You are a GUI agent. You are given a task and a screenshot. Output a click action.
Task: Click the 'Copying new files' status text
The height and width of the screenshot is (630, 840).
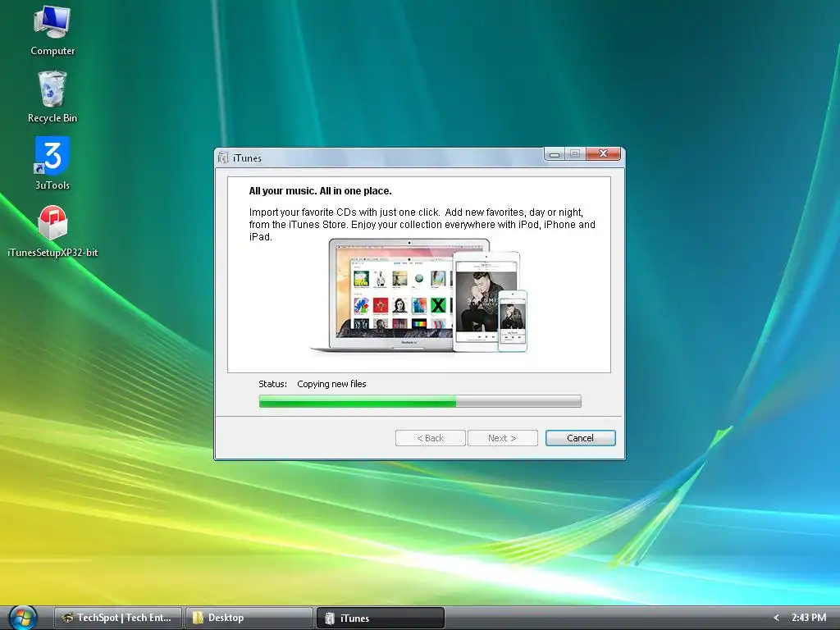click(x=331, y=384)
